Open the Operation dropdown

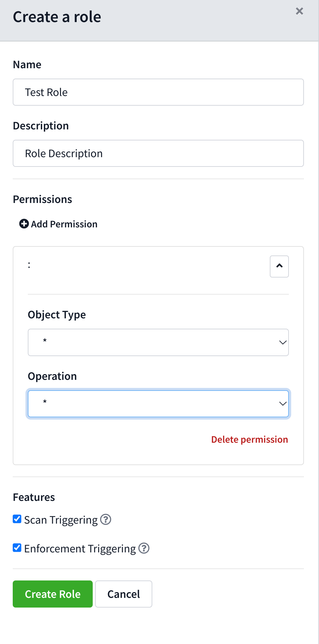point(158,404)
